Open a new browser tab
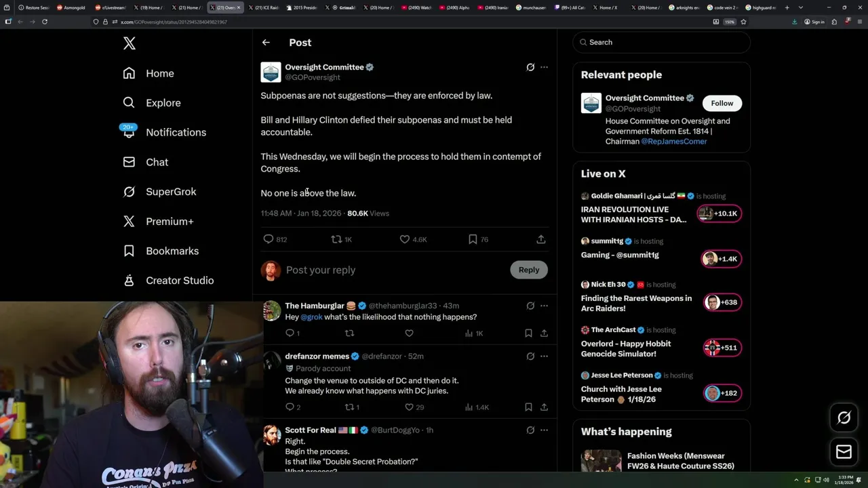 (x=787, y=7)
